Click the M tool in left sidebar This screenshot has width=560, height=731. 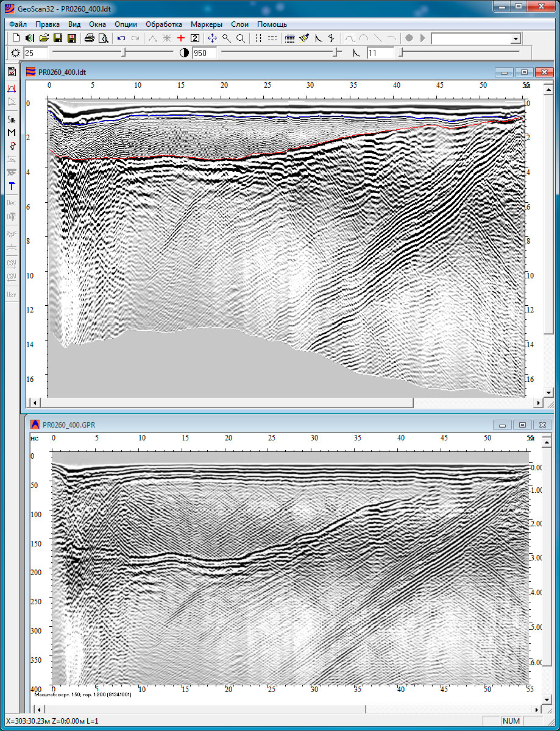12,132
